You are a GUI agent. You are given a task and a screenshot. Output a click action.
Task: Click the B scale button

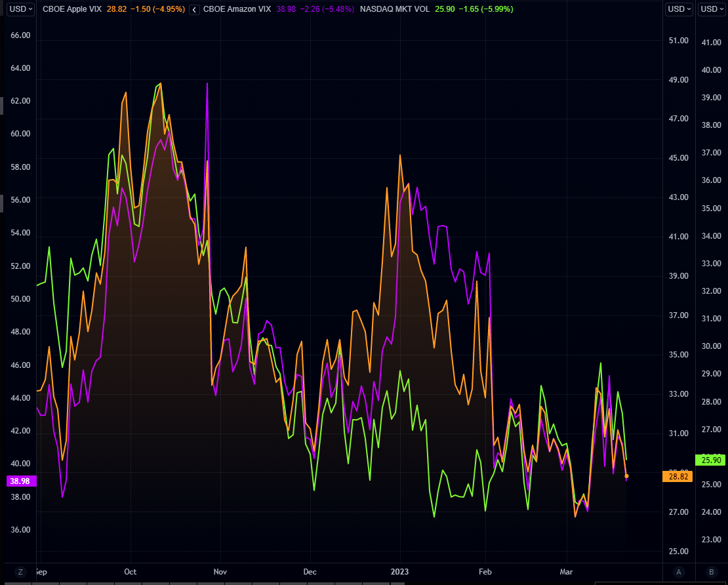(712, 572)
